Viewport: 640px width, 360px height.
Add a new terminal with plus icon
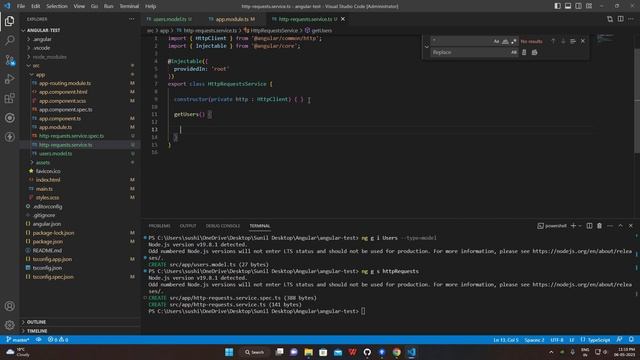point(573,226)
